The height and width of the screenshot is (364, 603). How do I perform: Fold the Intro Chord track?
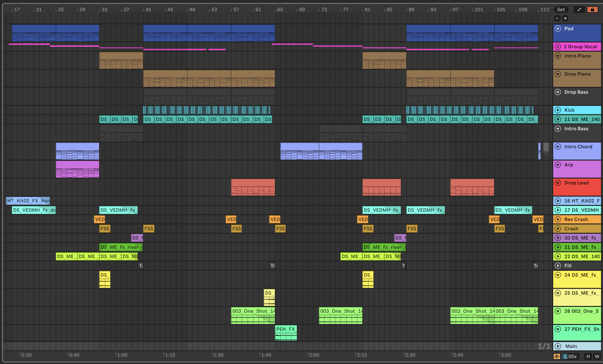558,147
